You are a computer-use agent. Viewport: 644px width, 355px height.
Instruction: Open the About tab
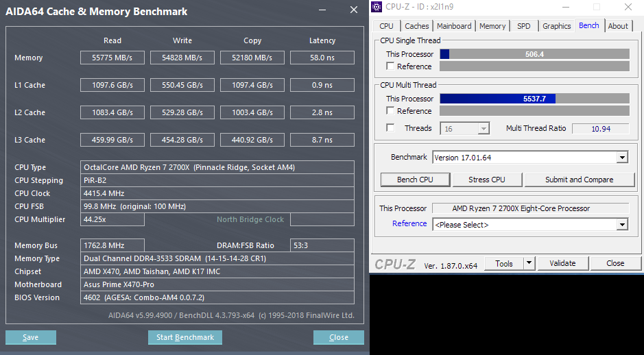click(618, 26)
